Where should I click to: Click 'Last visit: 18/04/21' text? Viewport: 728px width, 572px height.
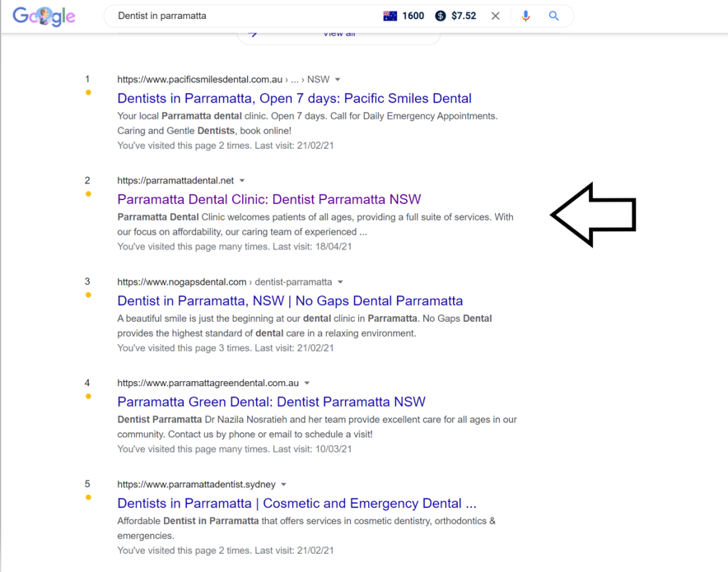[312, 247]
